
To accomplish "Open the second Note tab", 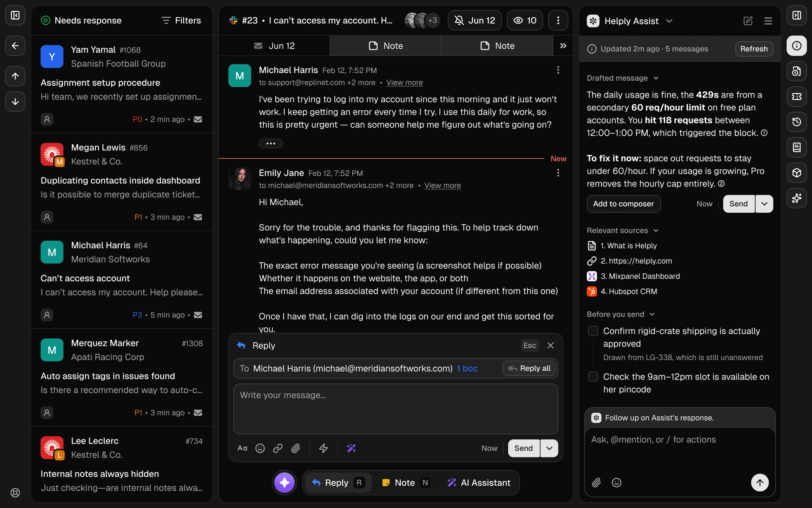I will point(497,46).
